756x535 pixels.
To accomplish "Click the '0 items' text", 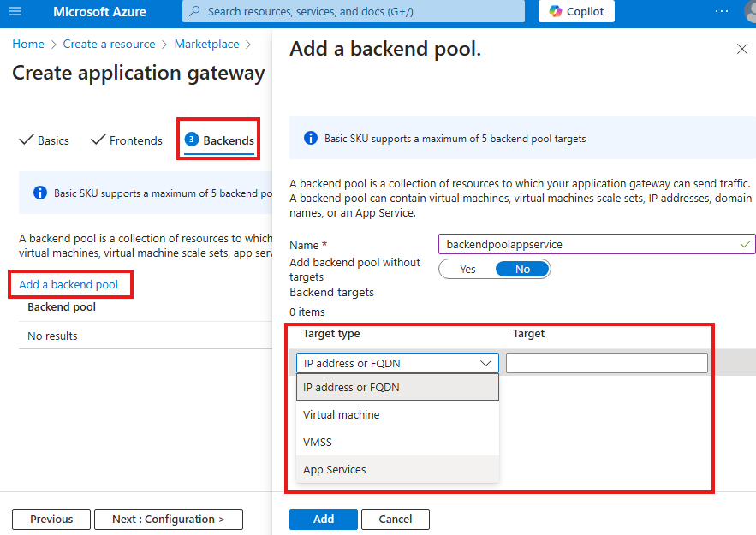I will click(307, 312).
